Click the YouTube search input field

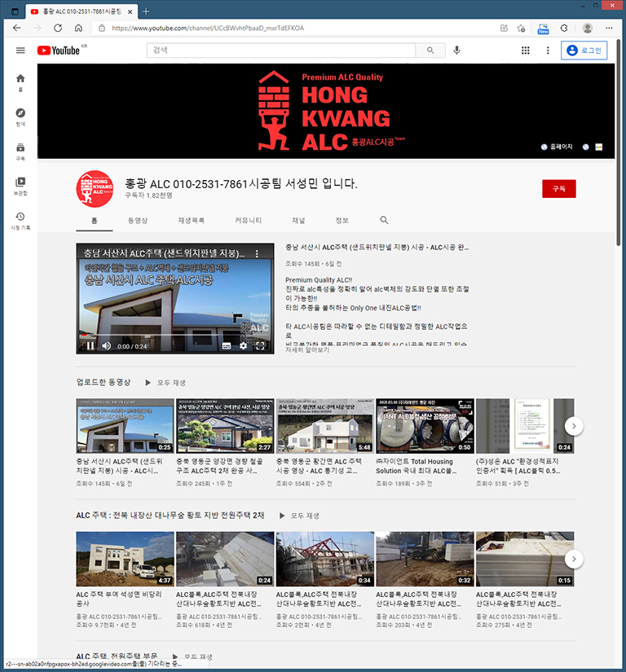click(281, 51)
